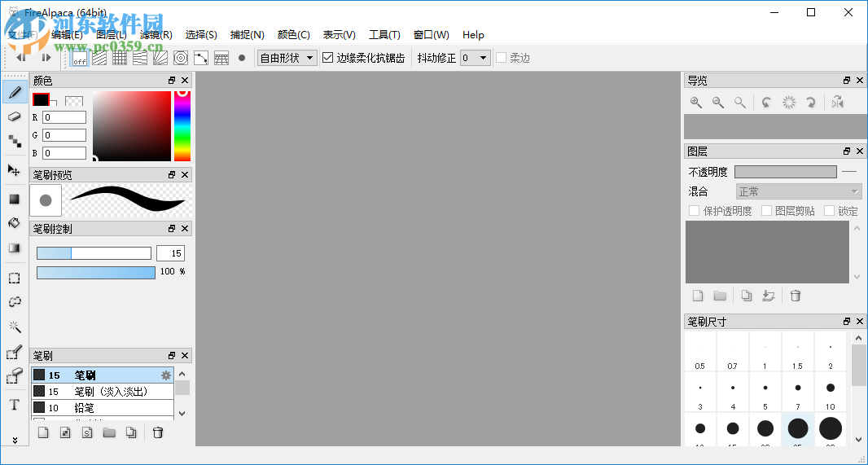Enable grid (crisscross) snap
Viewport: 868px width, 465px height.
(120, 58)
